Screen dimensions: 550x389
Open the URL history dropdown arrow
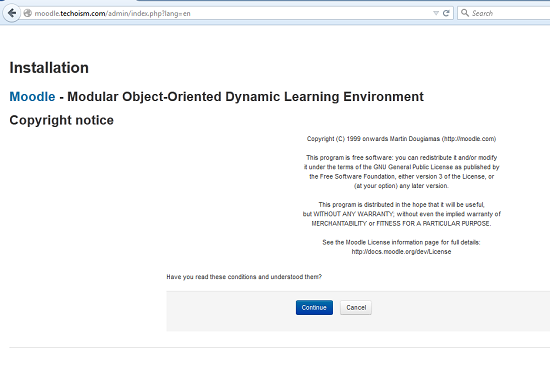tap(436, 13)
